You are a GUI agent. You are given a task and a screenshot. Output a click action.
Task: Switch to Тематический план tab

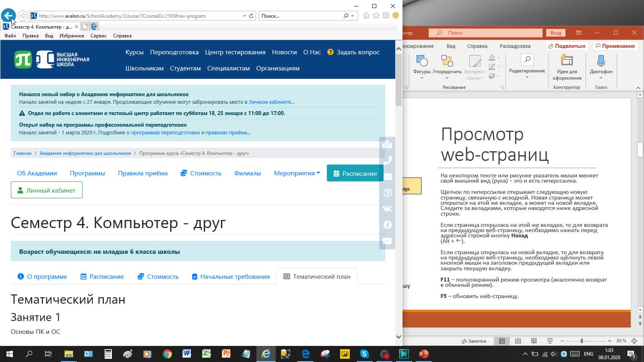pyautogui.click(x=317, y=276)
